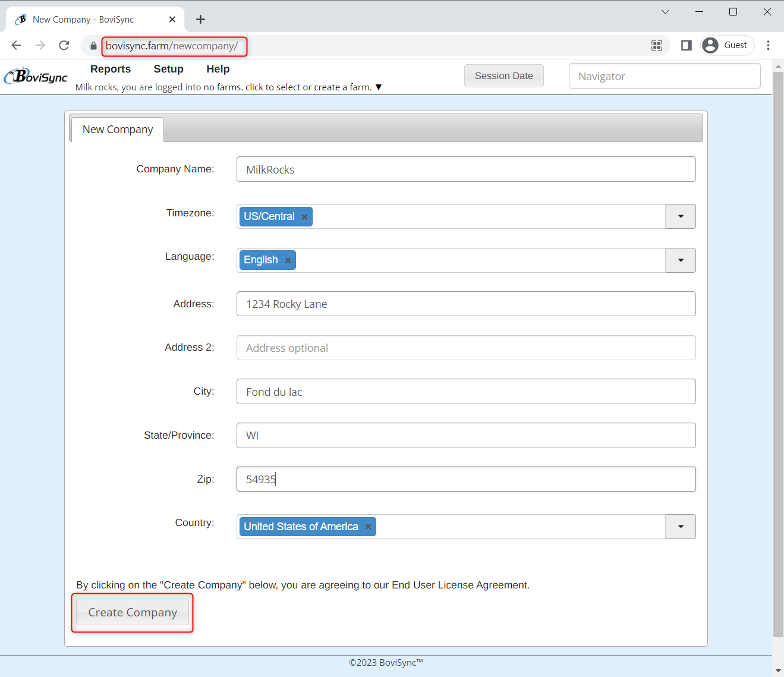
Task: Click the page scrollbar down arrow
Action: 778,670
